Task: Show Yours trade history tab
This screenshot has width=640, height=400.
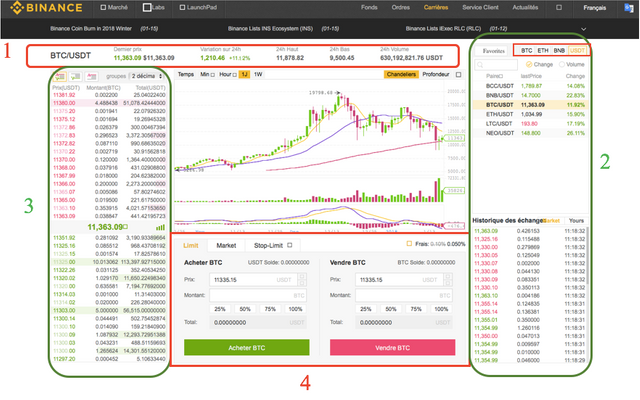Action: (x=576, y=220)
